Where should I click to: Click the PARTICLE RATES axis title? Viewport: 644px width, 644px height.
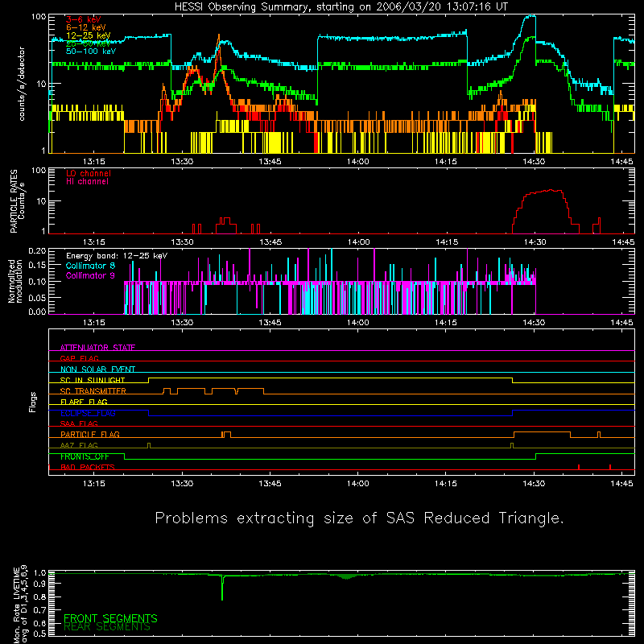tap(17, 201)
